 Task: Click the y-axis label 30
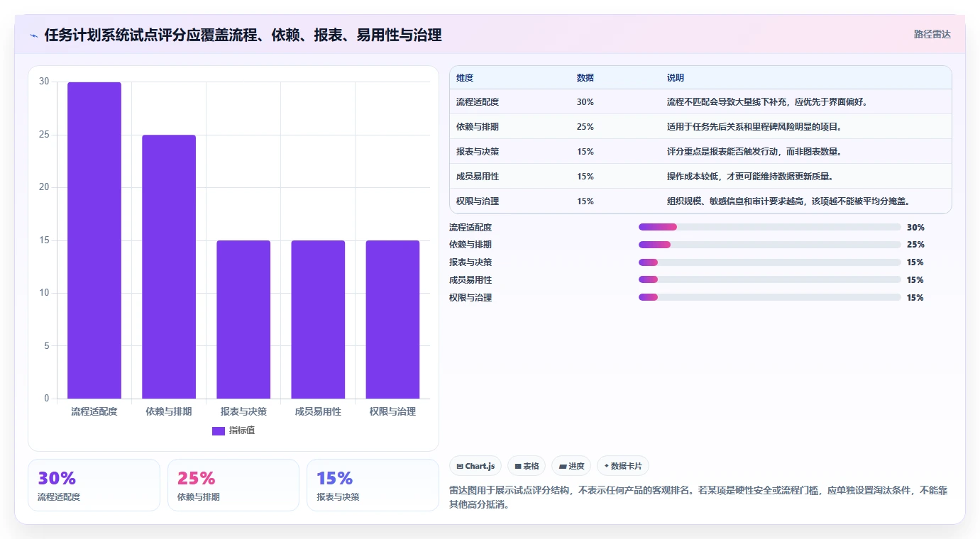click(44, 82)
